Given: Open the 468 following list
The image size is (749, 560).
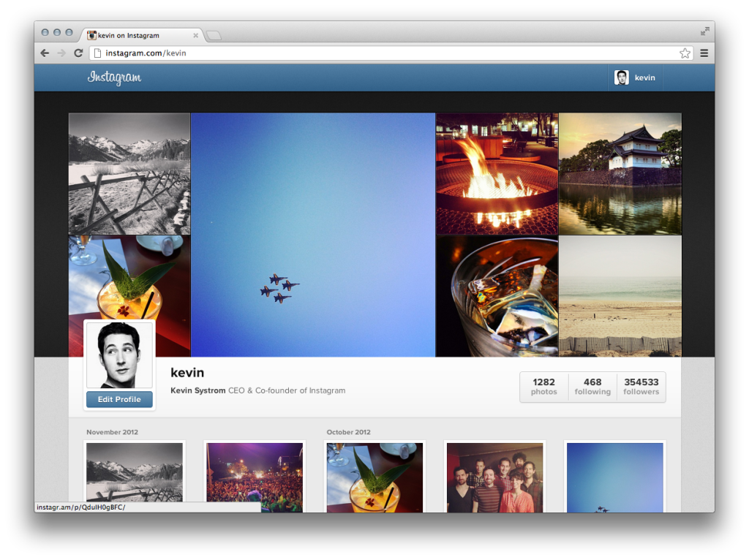Looking at the screenshot, I should point(592,387).
